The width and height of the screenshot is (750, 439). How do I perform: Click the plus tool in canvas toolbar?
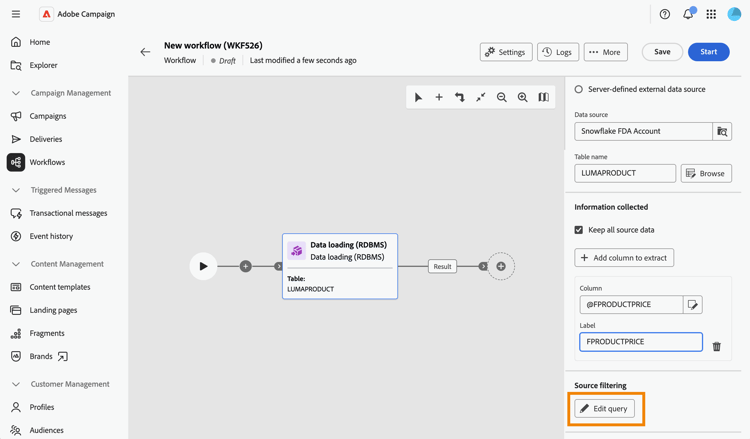coord(439,98)
